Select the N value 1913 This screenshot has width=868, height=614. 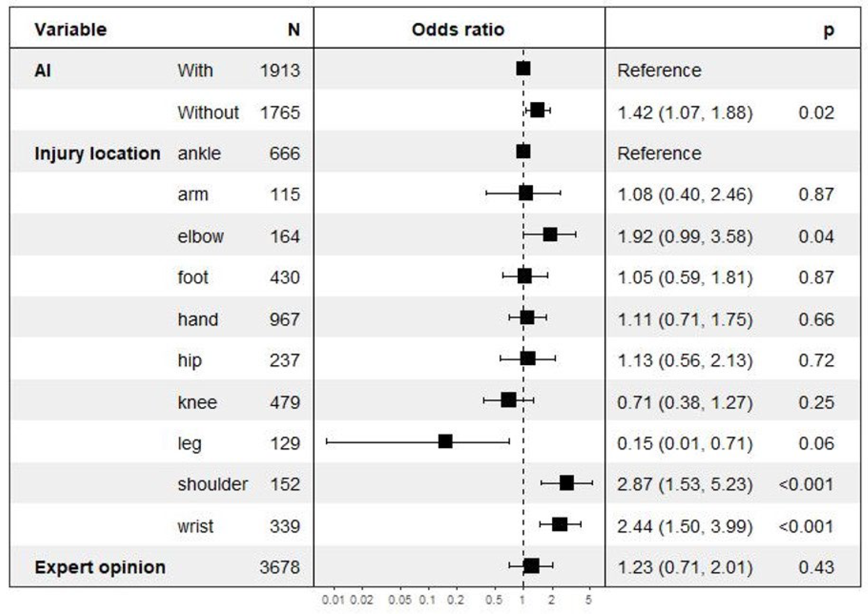(280, 70)
